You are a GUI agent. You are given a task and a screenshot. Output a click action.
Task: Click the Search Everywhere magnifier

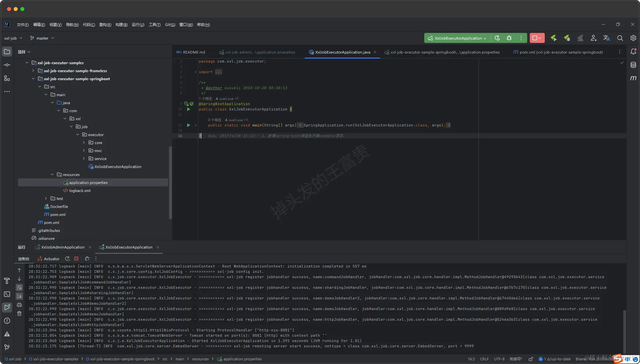(x=620, y=38)
